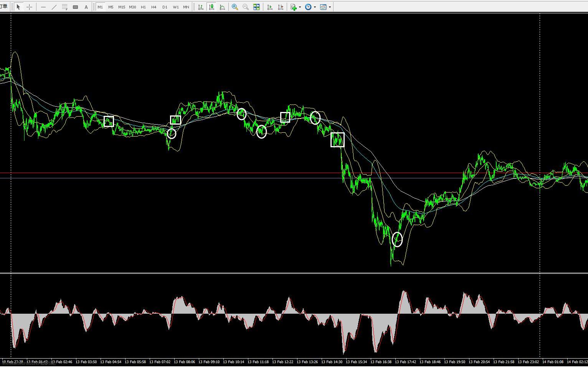The width and height of the screenshot is (588, 367).
Task: Expand the indicators dropdown arrow
Action: click(x=300, y=7)
